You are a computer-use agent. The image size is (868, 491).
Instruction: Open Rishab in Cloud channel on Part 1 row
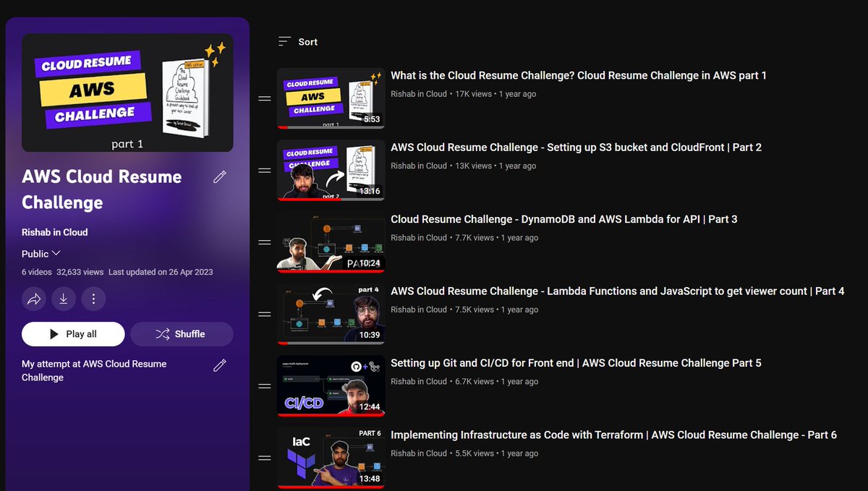(419, 94)
